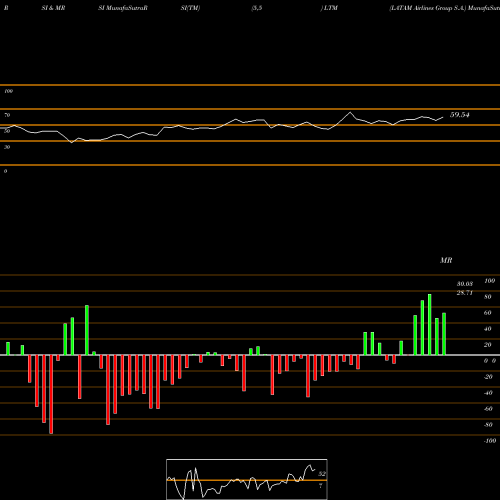
Task: Click the -80 tick on MR axis
Action: [488, 425]
